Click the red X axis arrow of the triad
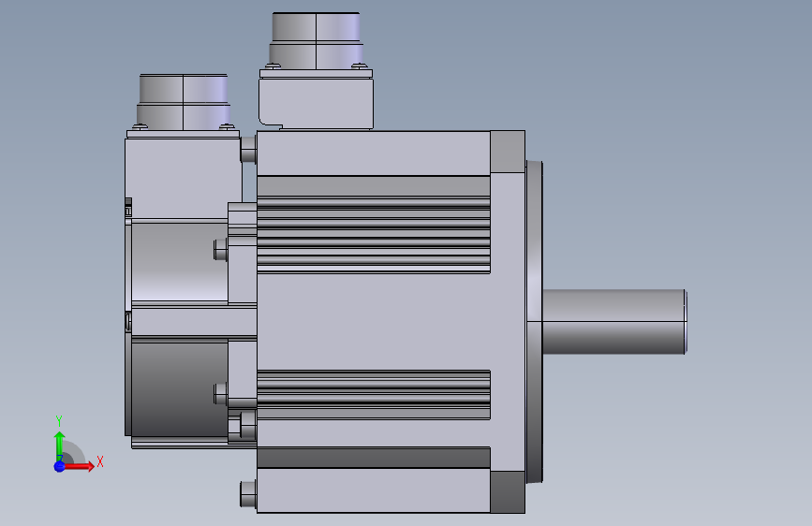The image size is (812, 526). point(79,466)
